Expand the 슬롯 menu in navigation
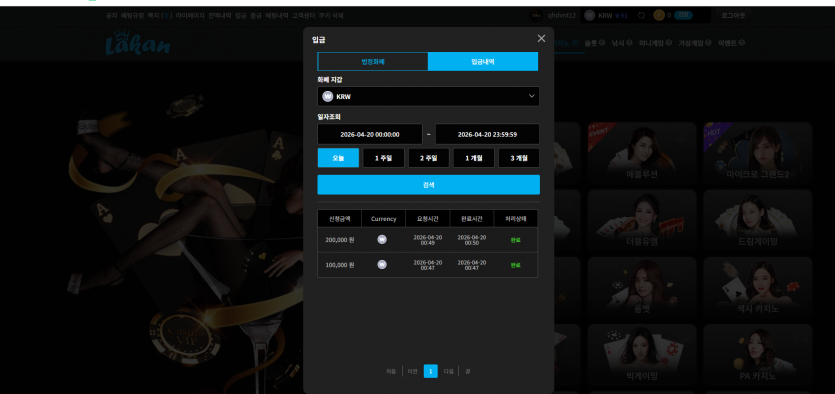The height and width of the screenshot is (394, 835). click(x=594, y=43)
